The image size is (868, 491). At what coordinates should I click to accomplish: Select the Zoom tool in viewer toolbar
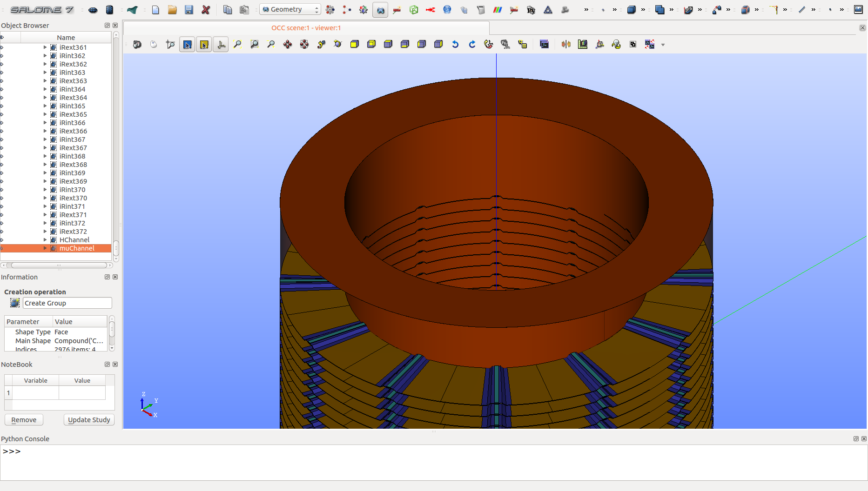point(271,44)
